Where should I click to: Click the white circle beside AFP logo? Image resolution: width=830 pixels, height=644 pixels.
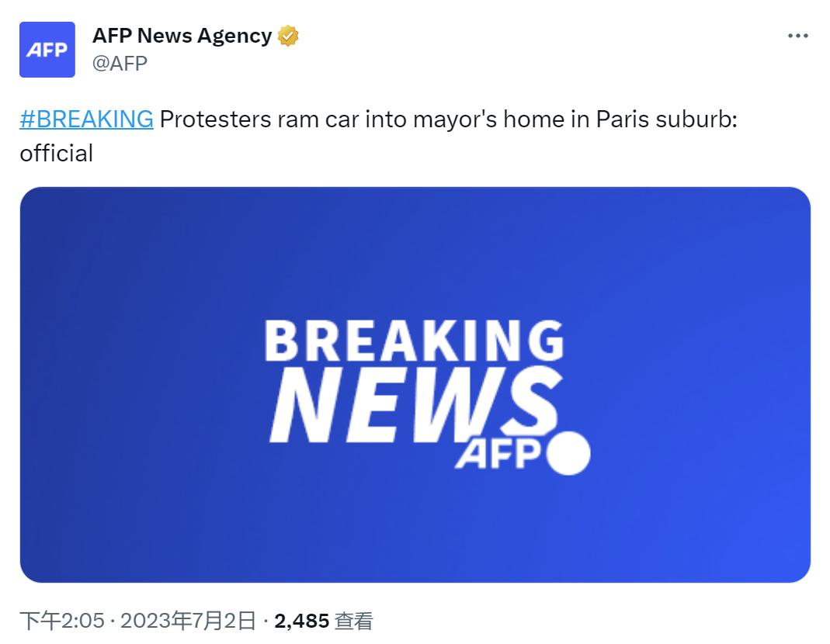pos(568,453)
